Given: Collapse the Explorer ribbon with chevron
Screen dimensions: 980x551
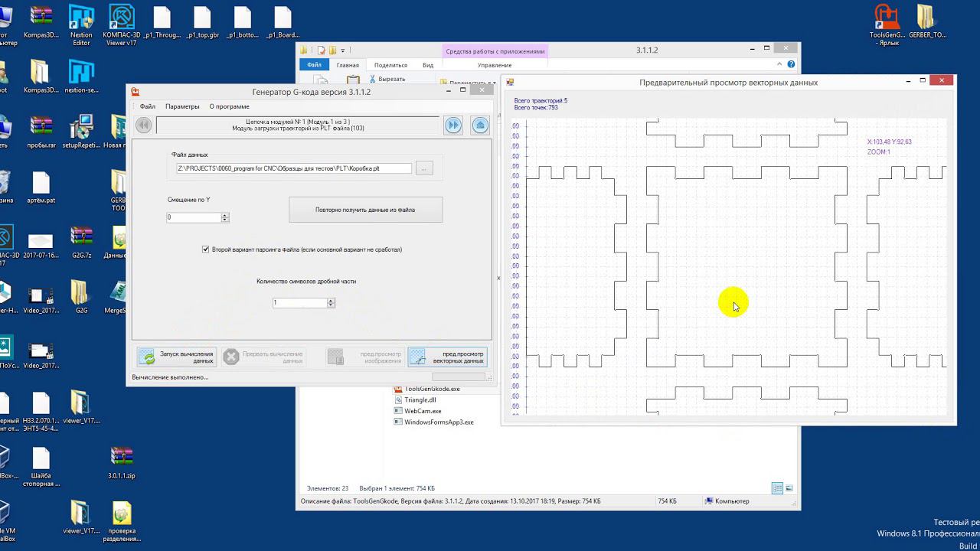Looking at the screenshot, I should (x=779, y=65).
